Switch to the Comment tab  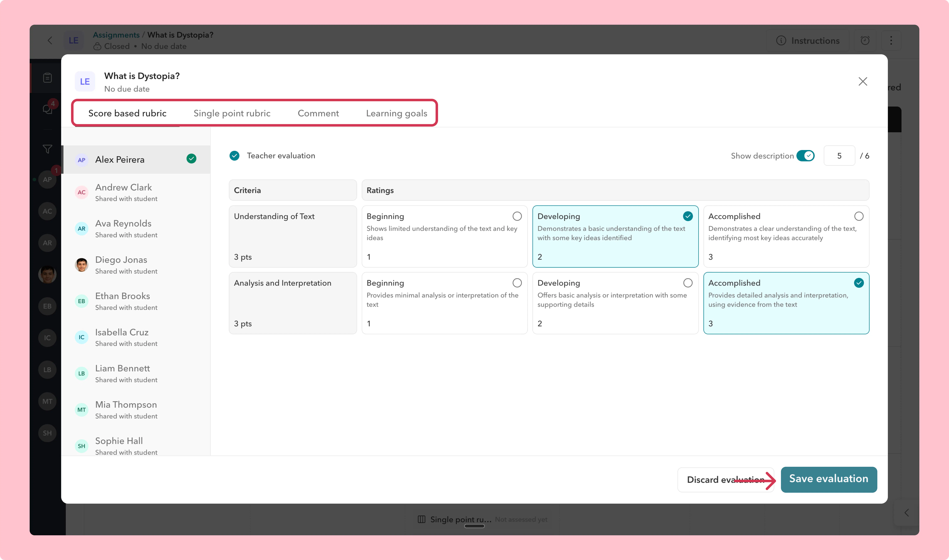tap(318, 113)
